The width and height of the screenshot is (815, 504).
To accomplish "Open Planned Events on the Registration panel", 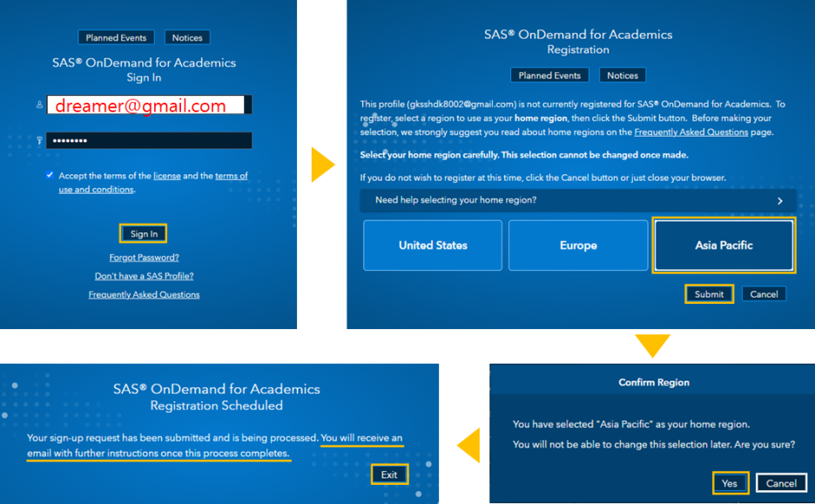I will tap(549, 75).
